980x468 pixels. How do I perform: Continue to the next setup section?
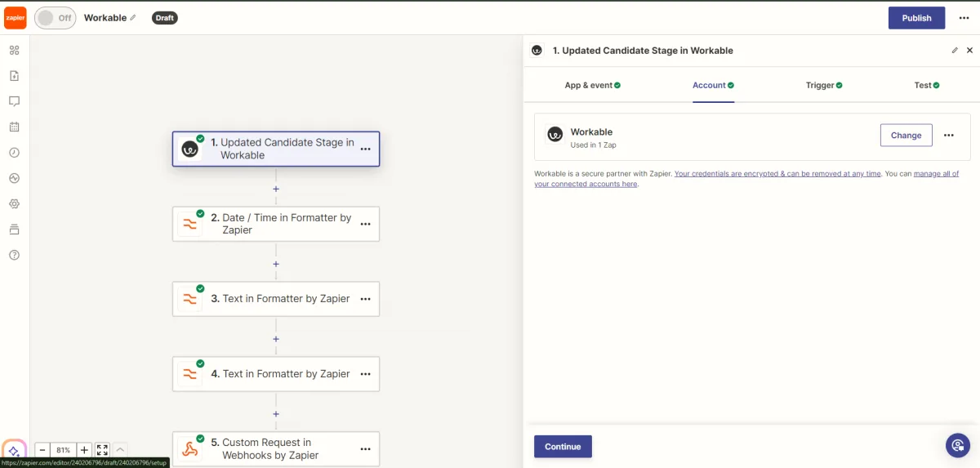(563, 447)
